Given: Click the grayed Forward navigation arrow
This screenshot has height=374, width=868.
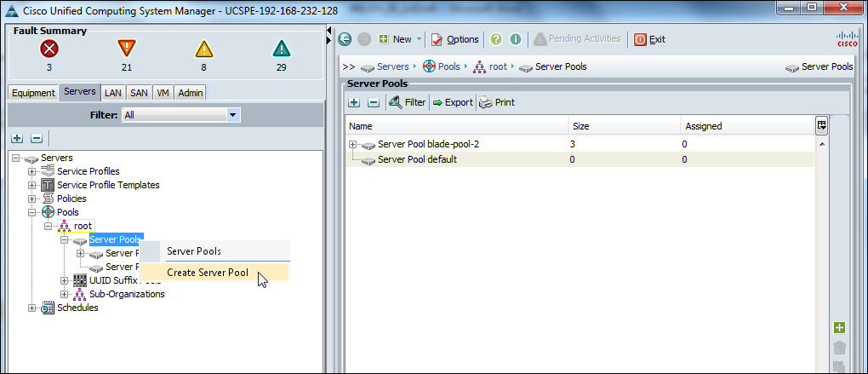Looking at the screenshot, I should pyautogui.click(x=364, y=39).
